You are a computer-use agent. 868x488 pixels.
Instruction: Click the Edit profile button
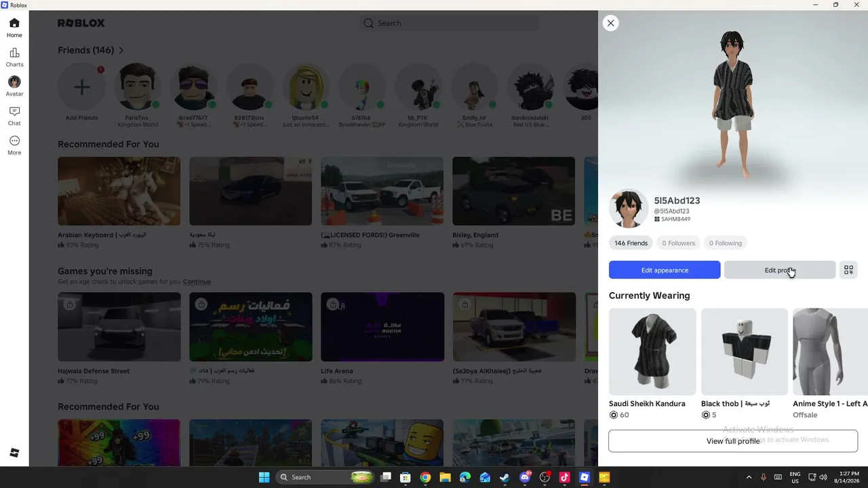pos(780,270)
